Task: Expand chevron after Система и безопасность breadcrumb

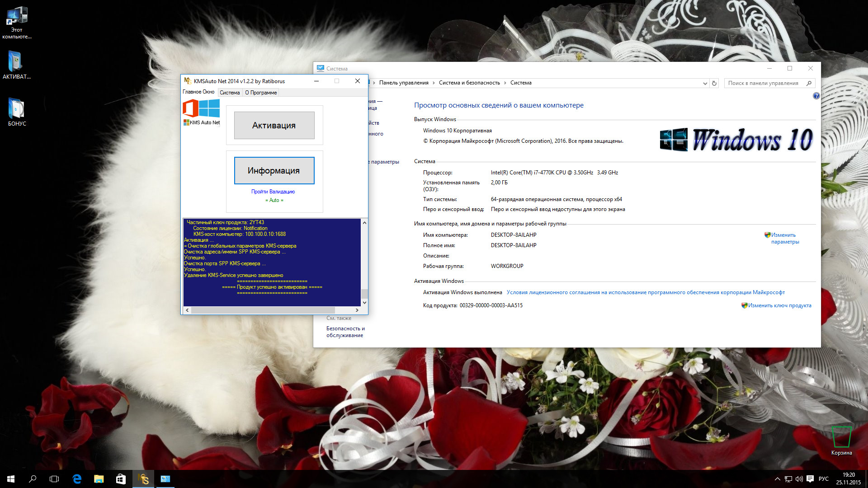Action: click(505, 83)
